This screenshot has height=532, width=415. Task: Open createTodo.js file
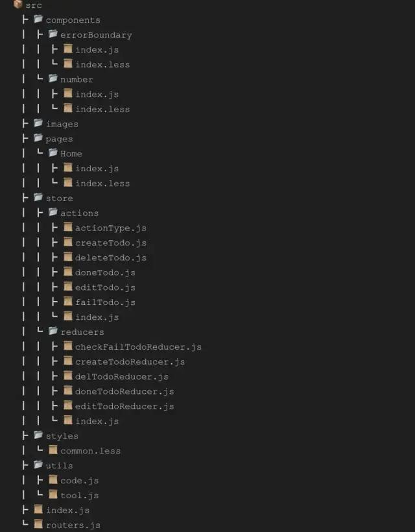point(111,243)
